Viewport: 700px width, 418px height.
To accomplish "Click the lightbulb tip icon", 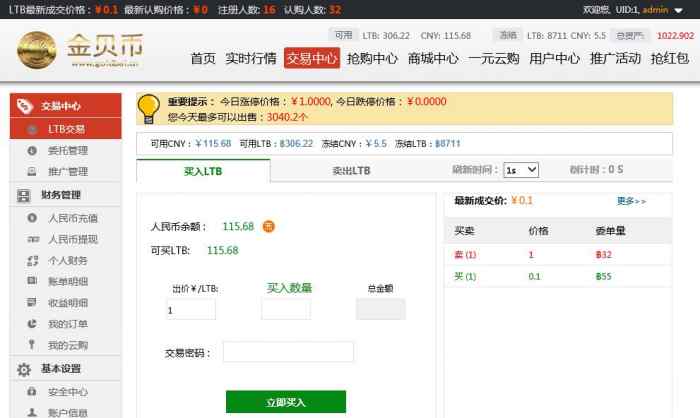I will pos(149,106).
